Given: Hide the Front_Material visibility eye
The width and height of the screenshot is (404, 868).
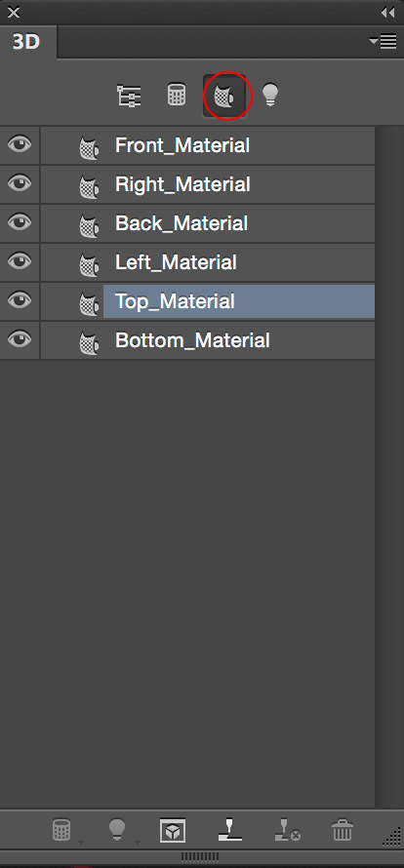Looking at the screenshot, I should [x=20, y=144].
